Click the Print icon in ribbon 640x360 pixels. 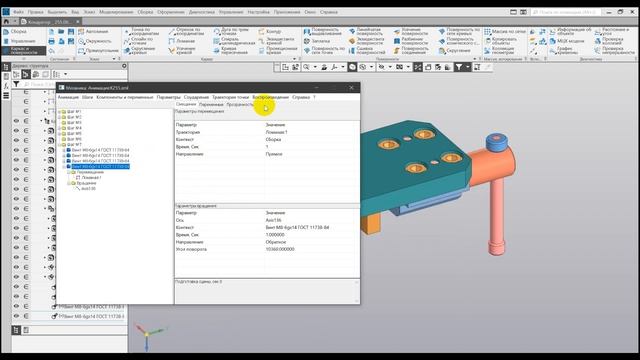(x=51, y=41)
